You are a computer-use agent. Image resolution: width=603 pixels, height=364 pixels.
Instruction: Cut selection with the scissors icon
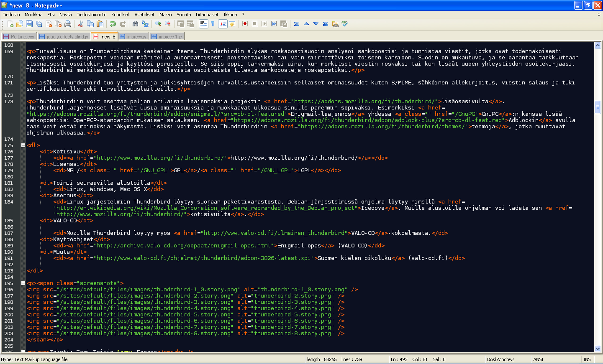pos(81,24)
